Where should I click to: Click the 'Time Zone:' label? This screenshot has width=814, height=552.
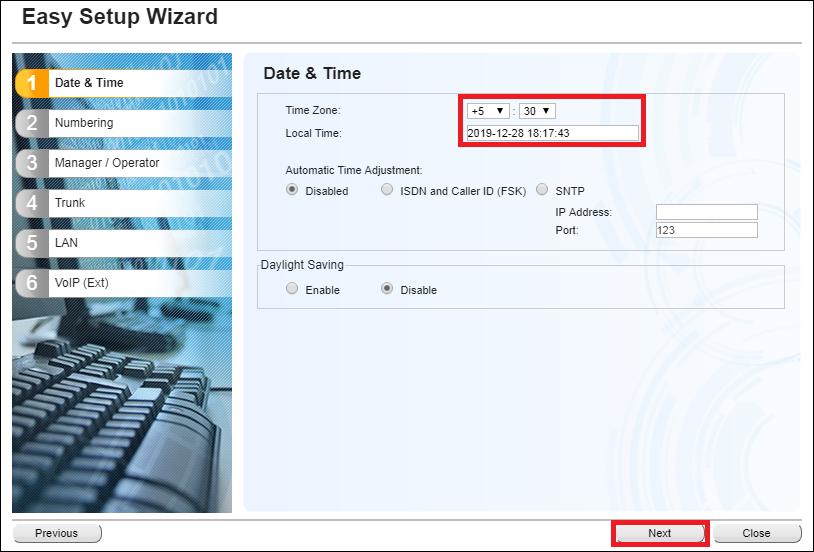pos(313,110)
